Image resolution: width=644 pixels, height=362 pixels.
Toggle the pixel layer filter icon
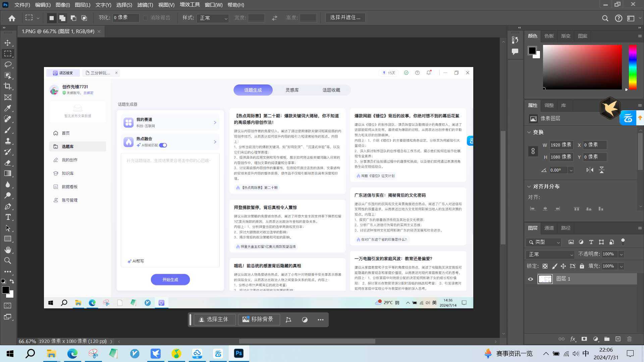[x=571, y=242]
